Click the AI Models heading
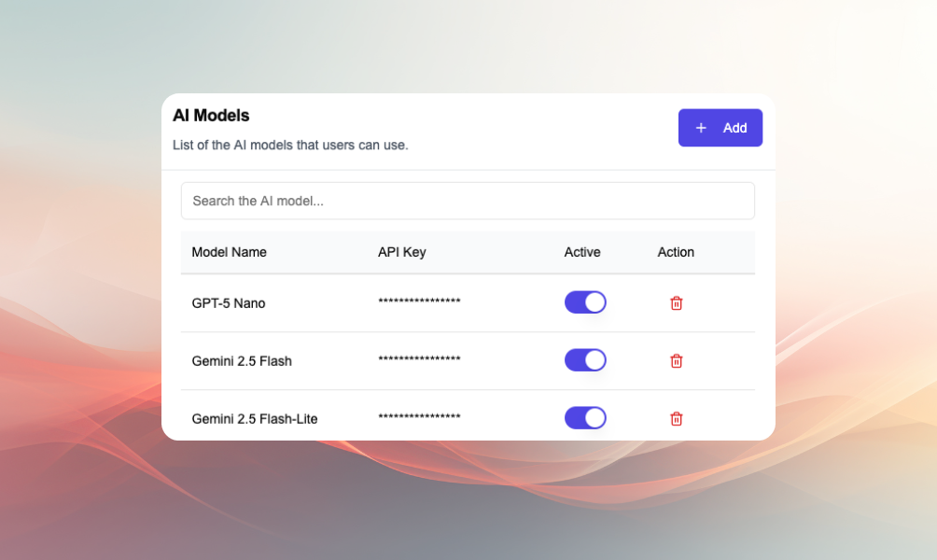Viewport: 937px width, 560px height. pos(211,116)
